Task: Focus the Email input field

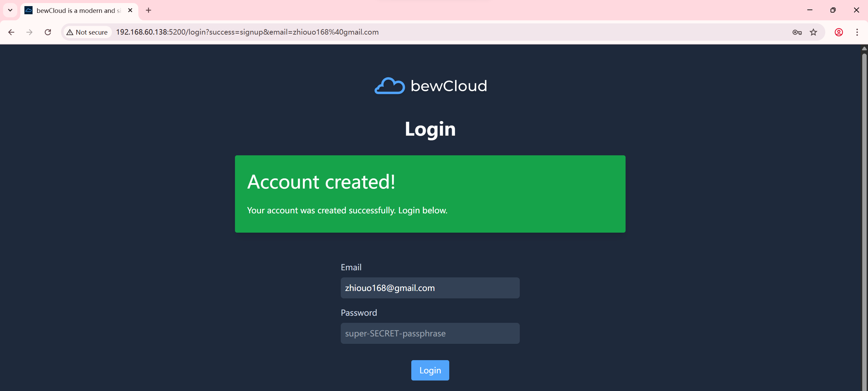Action: 430,288
